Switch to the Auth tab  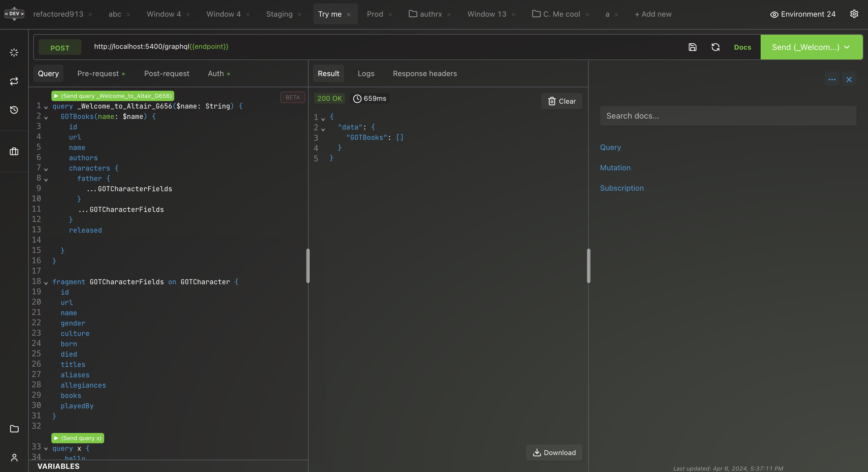(219, 73)
